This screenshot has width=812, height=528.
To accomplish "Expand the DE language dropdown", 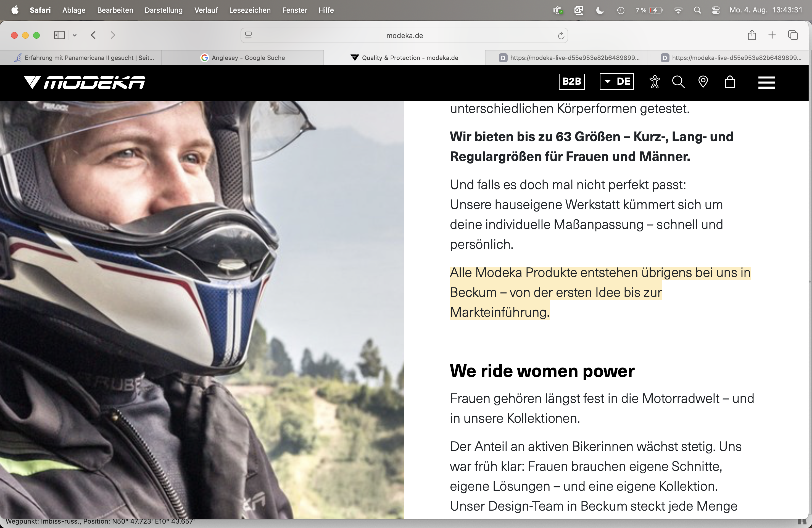I will click(x=616, y=81).
